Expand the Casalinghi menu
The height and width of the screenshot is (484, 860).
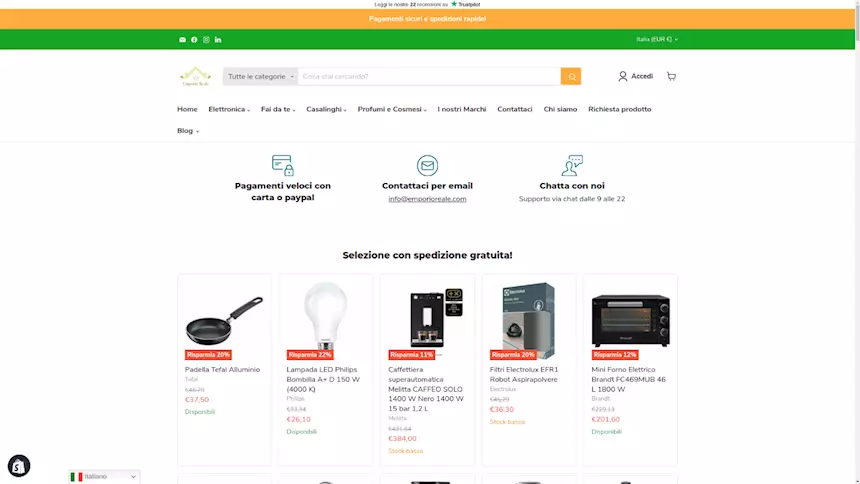pyautogui.click(x=326, y=109)
